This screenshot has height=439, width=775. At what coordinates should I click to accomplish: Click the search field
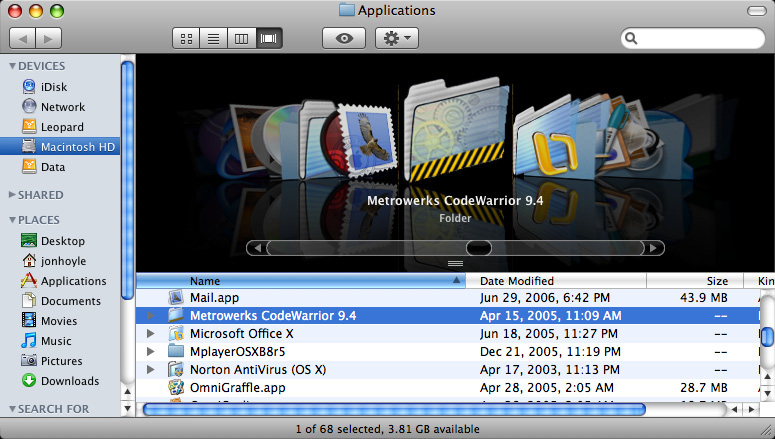tap(692, 38)
